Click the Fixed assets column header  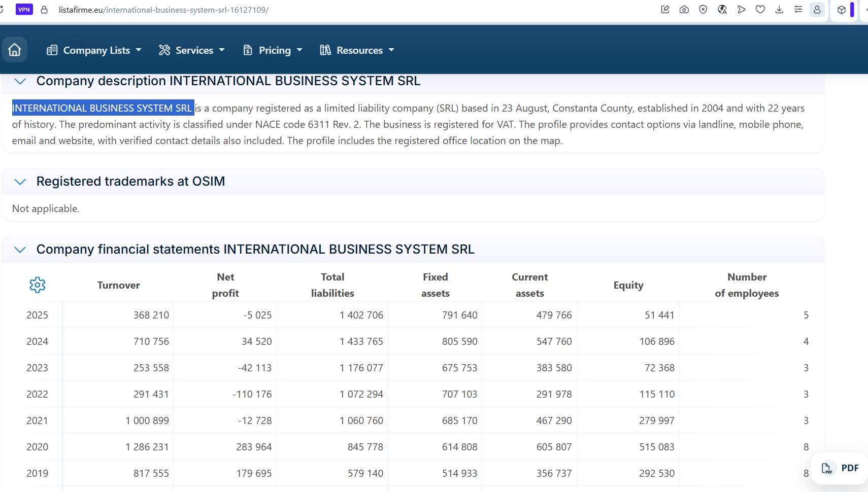[x=436, y=285]
